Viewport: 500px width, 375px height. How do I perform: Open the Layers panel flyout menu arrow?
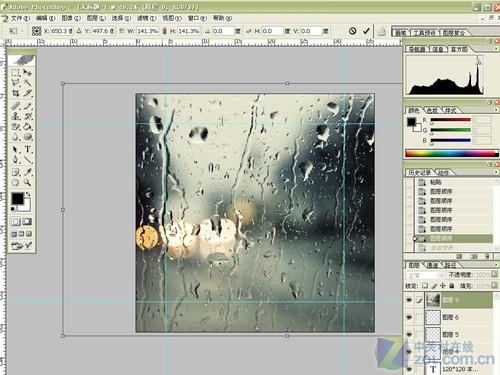(x=496, y=265)
